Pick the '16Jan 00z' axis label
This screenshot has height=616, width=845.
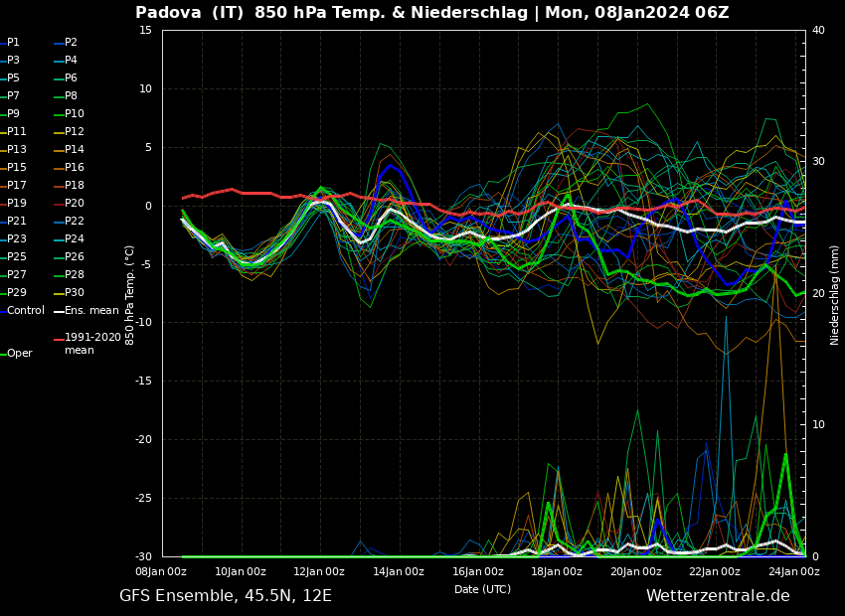click(x=478, y=571)
